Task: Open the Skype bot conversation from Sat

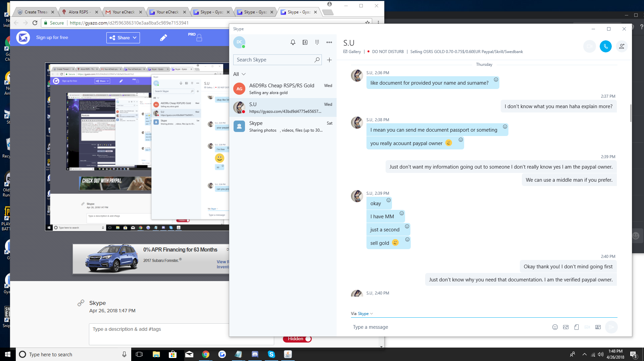Action: 283,126
